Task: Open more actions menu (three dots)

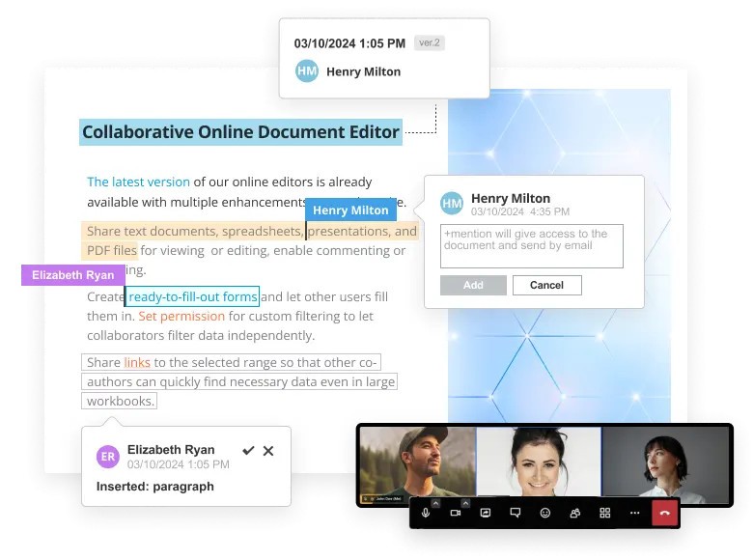Action: pos(634,513)
